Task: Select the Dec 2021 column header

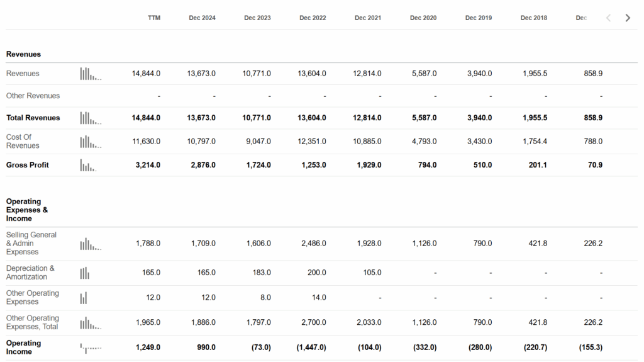Action: (x=367, y=18)
